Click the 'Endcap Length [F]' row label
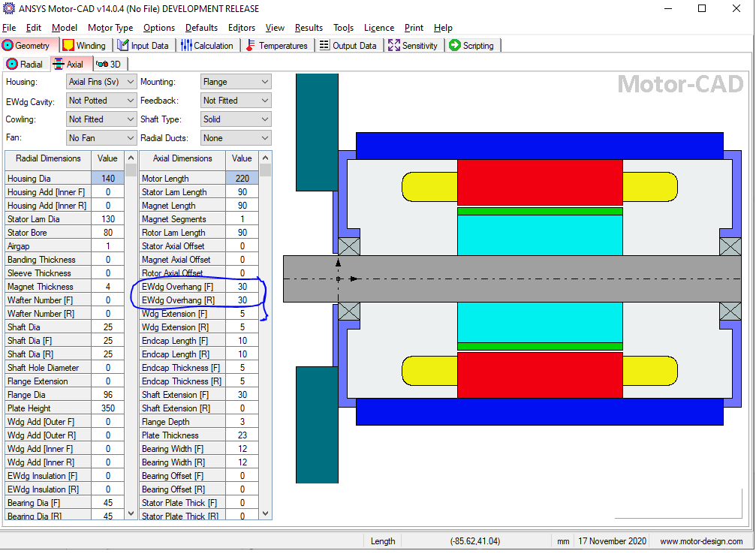The image size is (756, 554). [175, 340]
